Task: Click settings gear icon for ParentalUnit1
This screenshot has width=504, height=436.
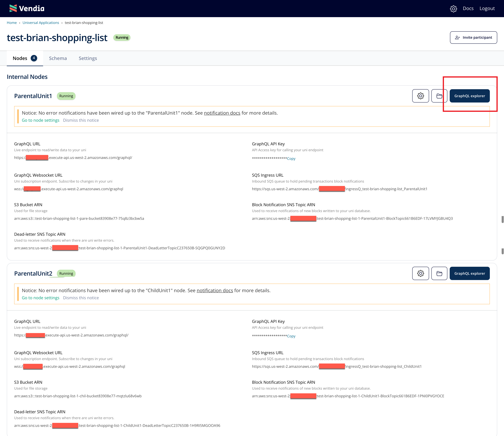Action: [x=421, y=96]
